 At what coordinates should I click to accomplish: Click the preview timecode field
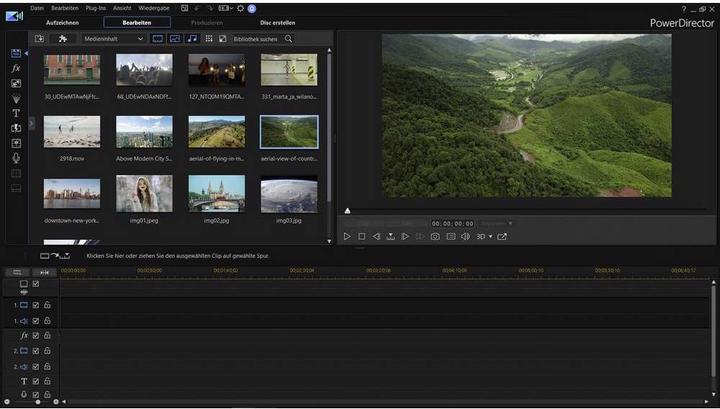(452, 224)
